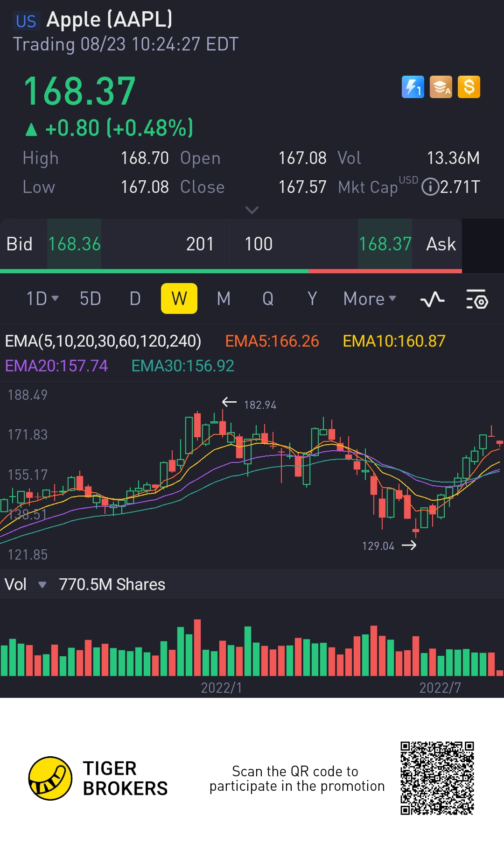
Task: Scan the promotion QR code
Action: tap(437, 778)
